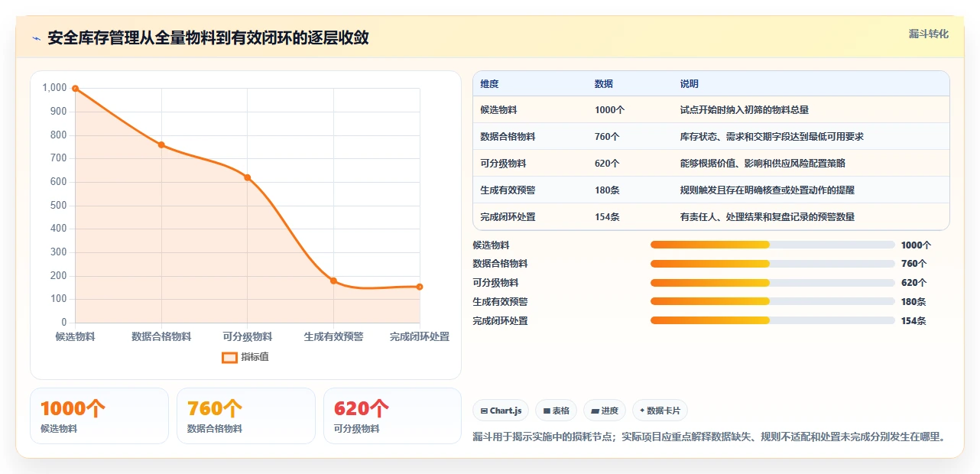Image resolution: width=980 pixels, height=474 pixels.
Task: Click the 可分级物料 x-axis label
Action: (248, 336)
